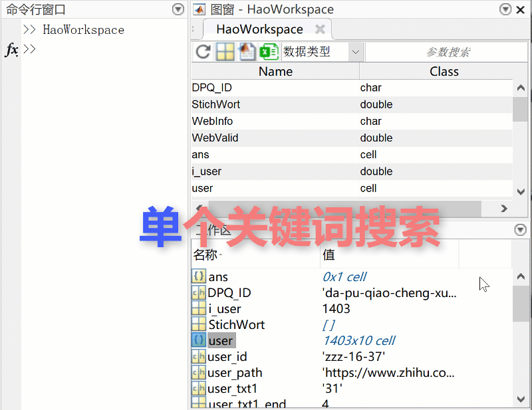Click the command window prompt line

30,49
